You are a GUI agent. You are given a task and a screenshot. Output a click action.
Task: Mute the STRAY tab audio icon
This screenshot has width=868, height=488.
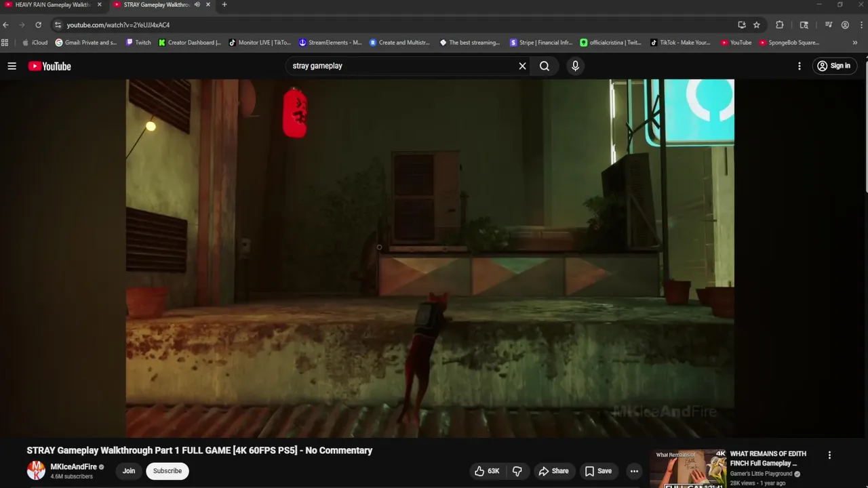coord(197,5)
